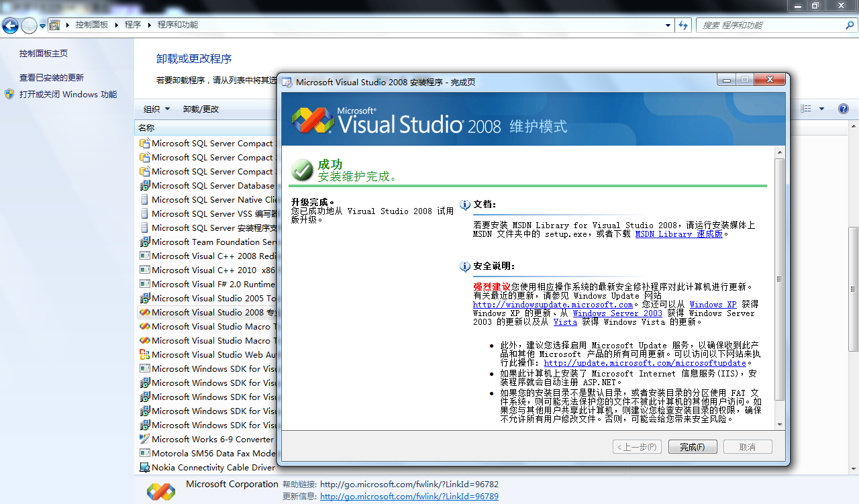Screen dimensions: 859x504
Task: Expand the view options dropdown arrow
Action: tap(821, 109)
